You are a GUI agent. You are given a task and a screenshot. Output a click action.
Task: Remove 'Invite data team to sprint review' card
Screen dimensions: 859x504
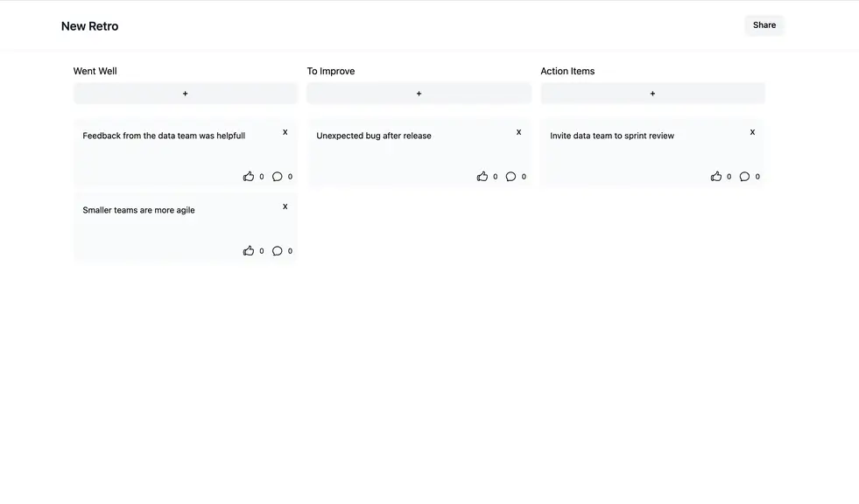[752, 132]
